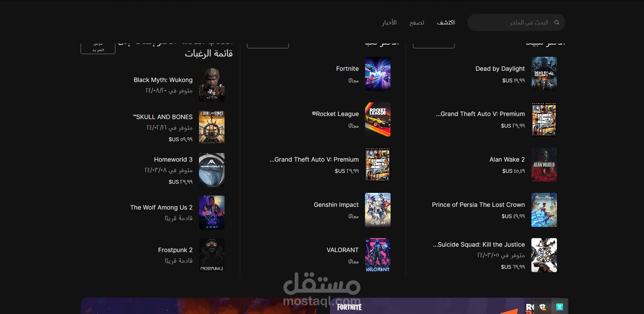This screenshot has width=644, height=314.
Task: Click the مجانًا label under Genshin Impact
Action: pyautogui.click(x=353, y=216)
